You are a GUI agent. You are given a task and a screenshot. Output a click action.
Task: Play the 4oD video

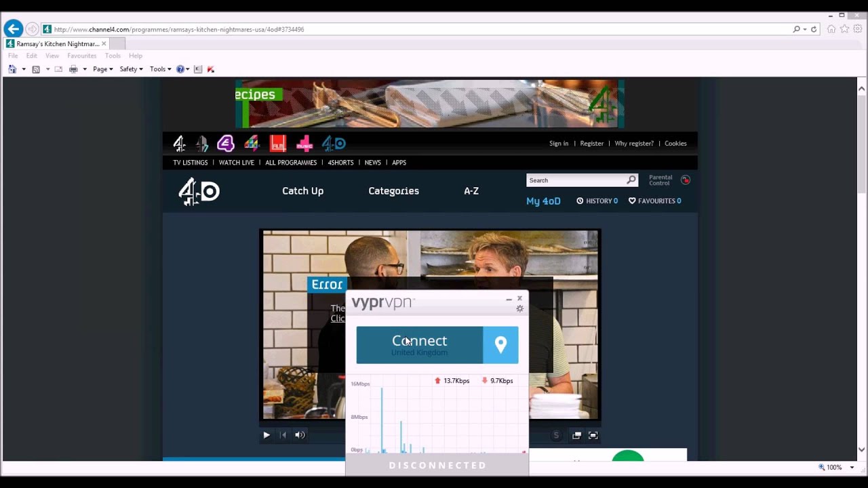coord(267,435)
